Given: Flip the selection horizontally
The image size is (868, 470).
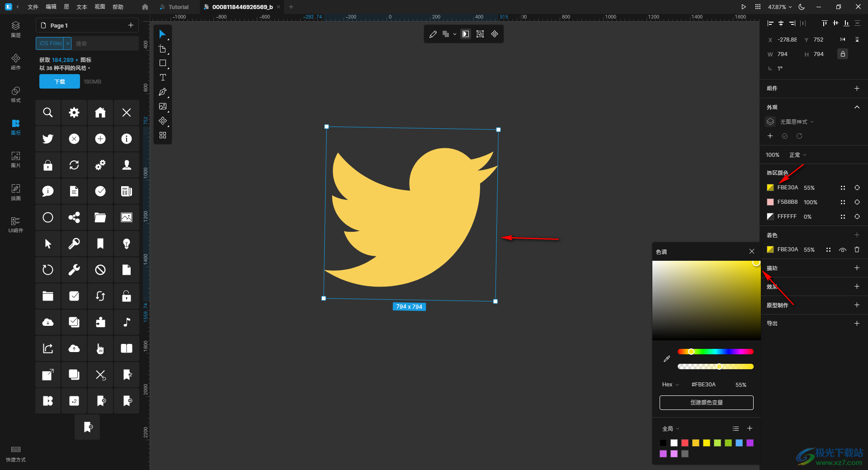Looking at the screenshot, I should click(843, 40).
